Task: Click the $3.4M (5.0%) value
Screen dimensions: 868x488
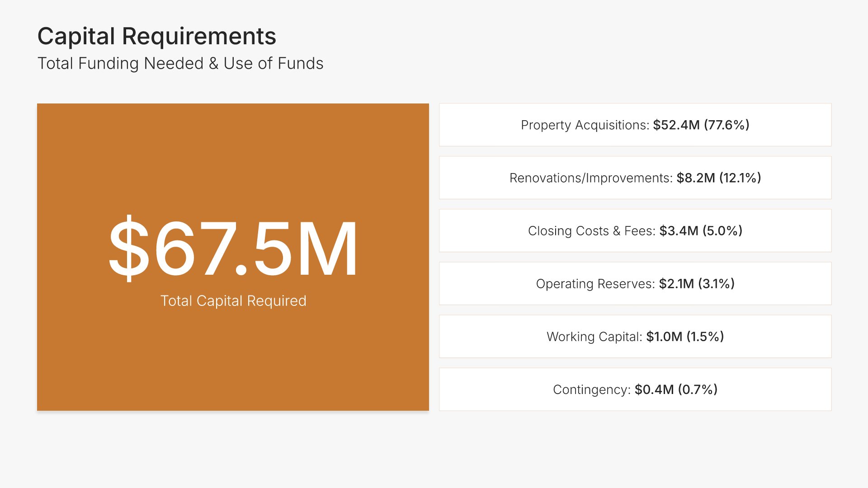Action: coord(701,230)
